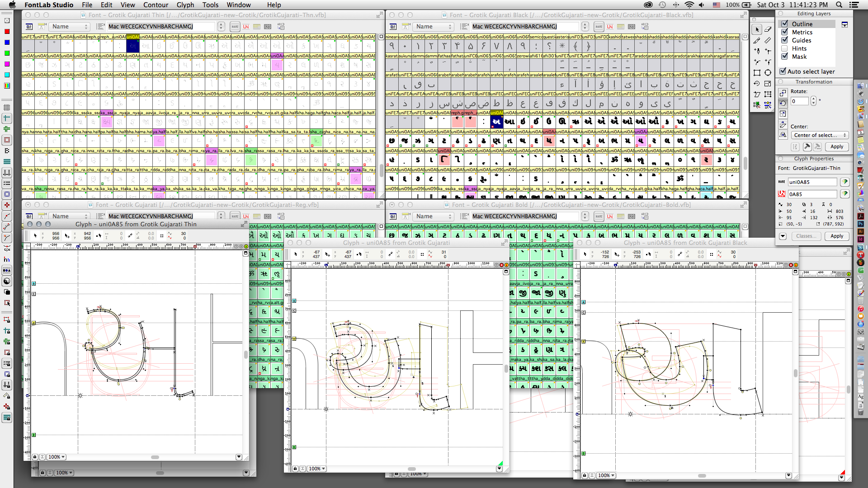Image resolution: width=868 pixels, height=488 pixels.
Task: Select the Knife tool in the tools palette
Action: tap(757, 40)
